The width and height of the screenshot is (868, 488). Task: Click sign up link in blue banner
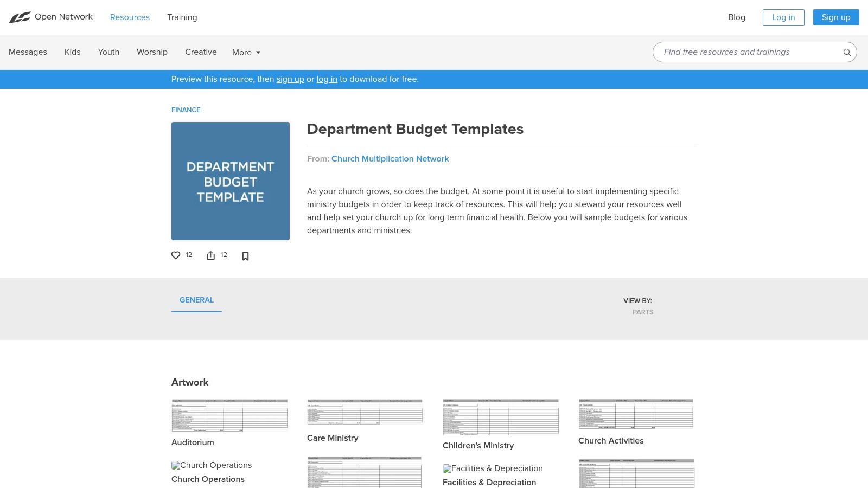point(290,79)
